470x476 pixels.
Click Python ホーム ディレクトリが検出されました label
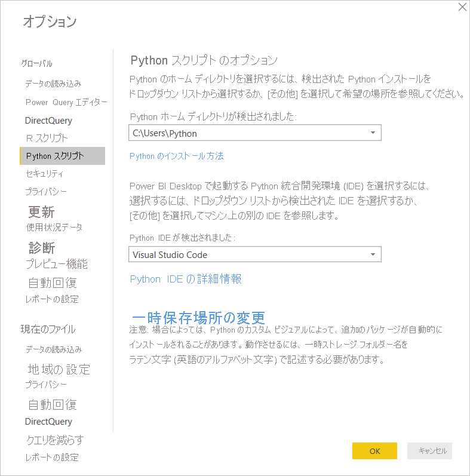(x=213, y=116)
